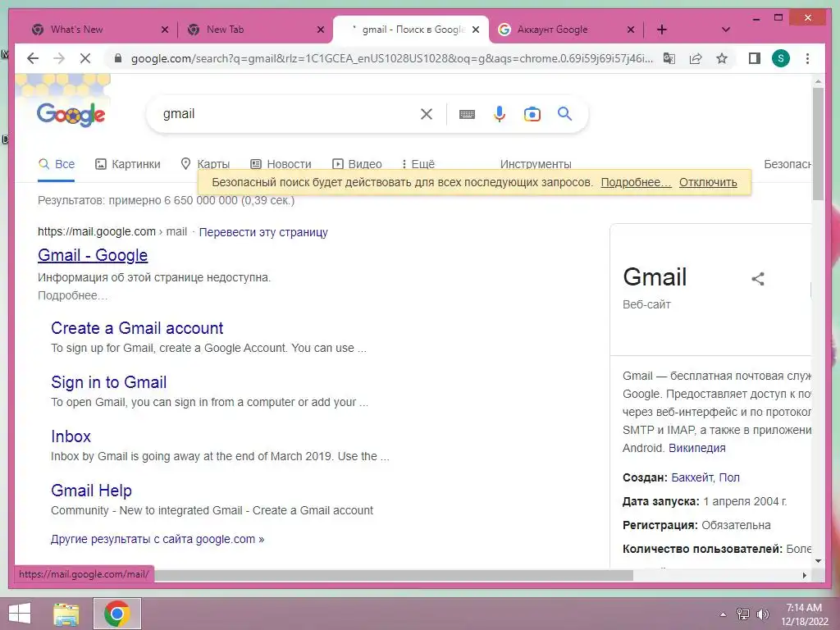Open the profile S avatar
The height and width of the screenshot is (630, 840).
pos(781,58)
